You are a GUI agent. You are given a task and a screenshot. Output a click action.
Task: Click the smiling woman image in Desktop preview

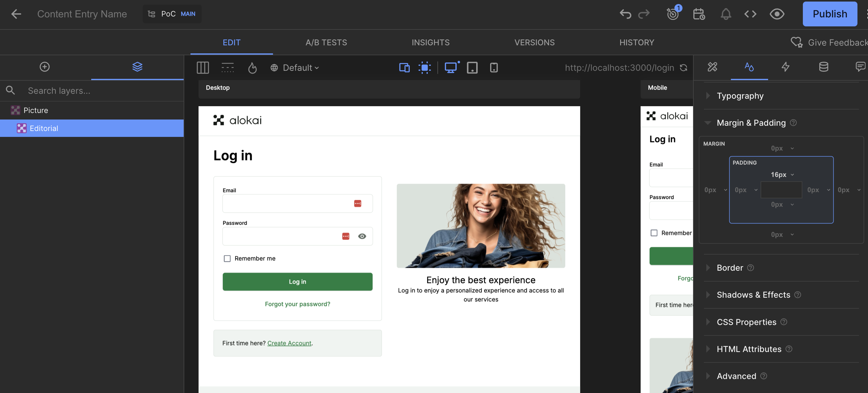(481, 225)
